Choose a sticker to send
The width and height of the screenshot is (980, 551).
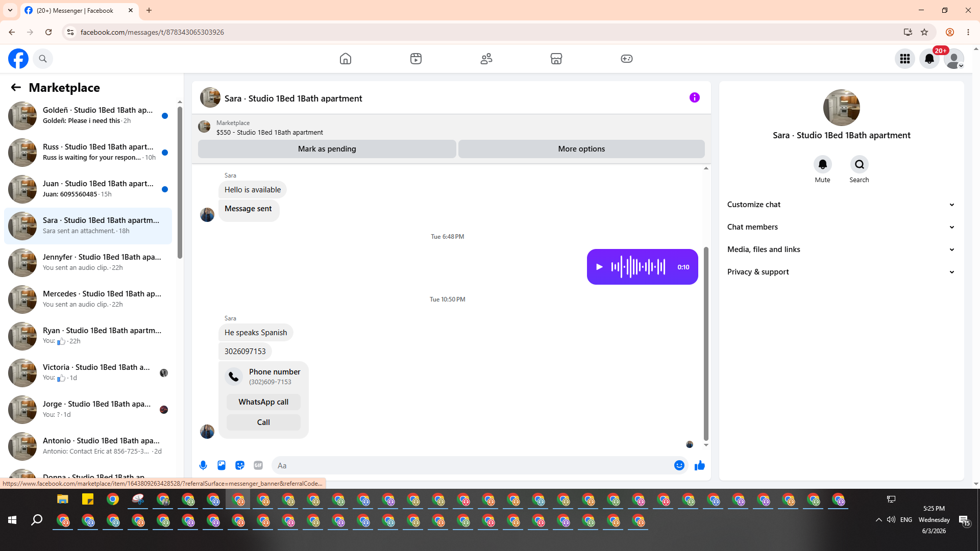(240, 465)
